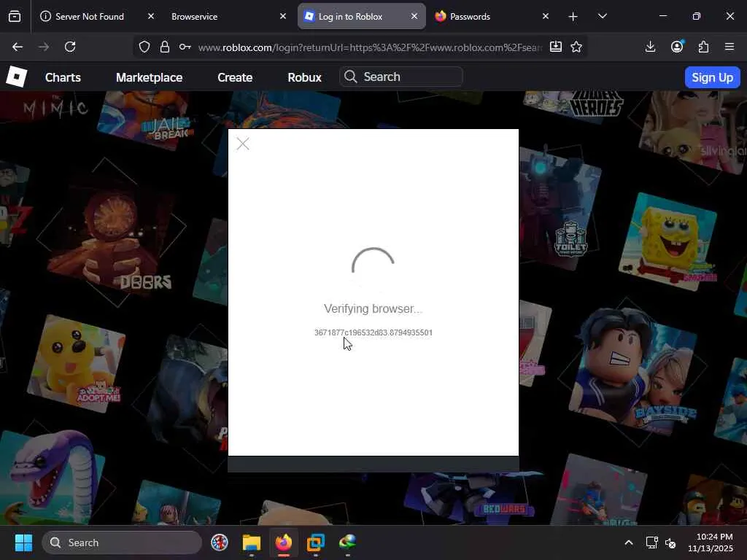Bookmark this page with star icon
The image size is (747, 560).
(576, 47)
